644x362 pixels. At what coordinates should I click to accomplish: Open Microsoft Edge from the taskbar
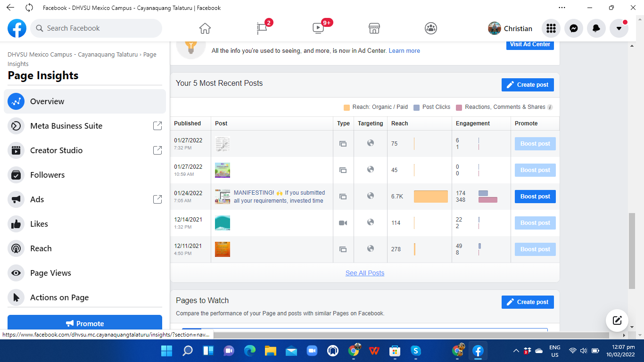click(250, 351)
